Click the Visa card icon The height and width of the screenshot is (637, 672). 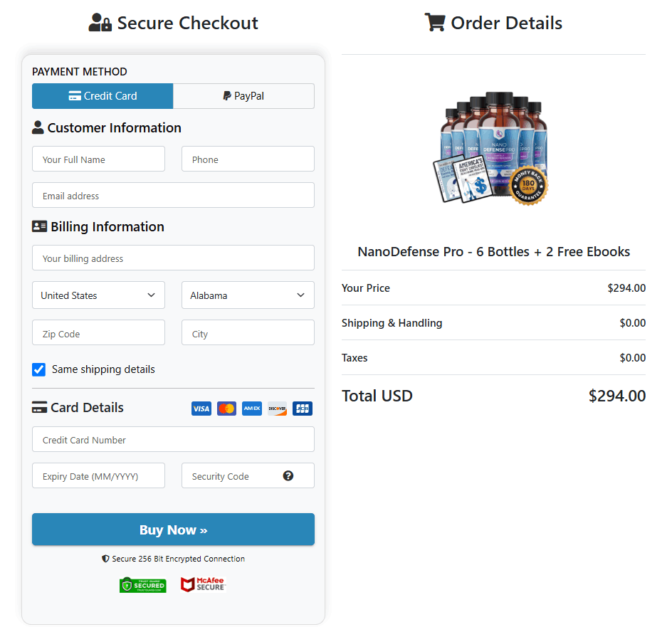click(201, 408)
